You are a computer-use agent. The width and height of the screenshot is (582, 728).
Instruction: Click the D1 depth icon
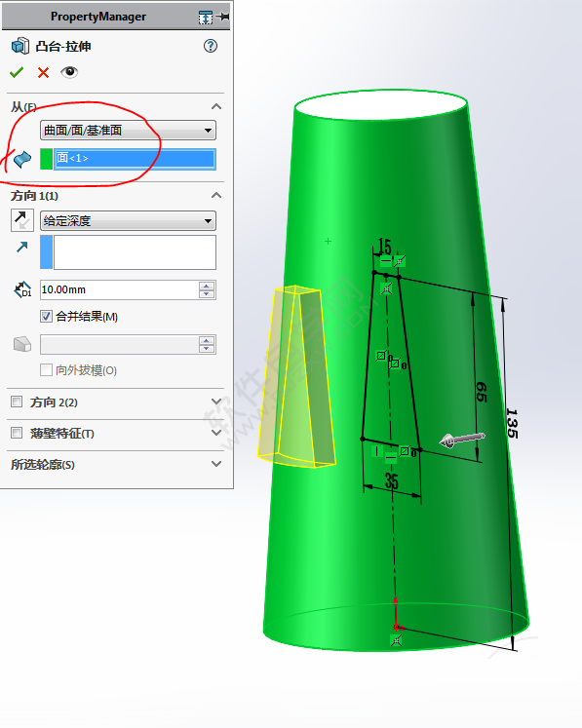click(x=22, y=289)
